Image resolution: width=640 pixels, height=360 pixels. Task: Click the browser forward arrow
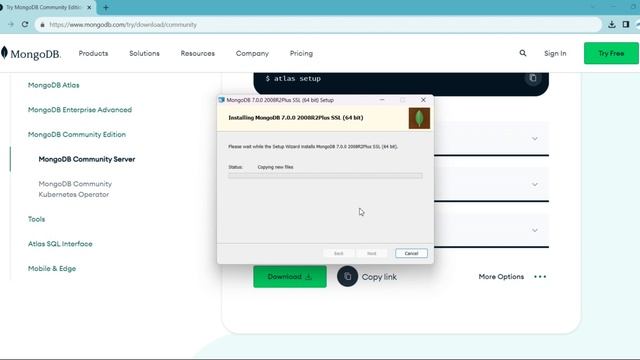tap(11, 24)
